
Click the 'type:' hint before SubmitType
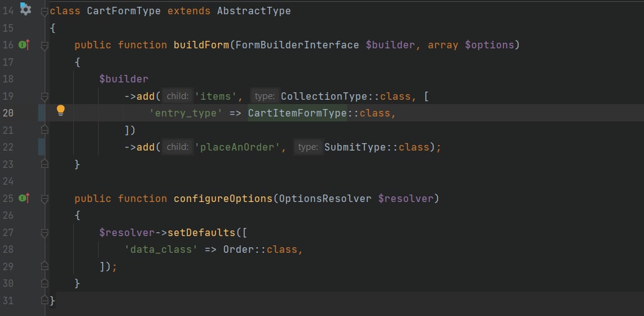coord(308,147)
